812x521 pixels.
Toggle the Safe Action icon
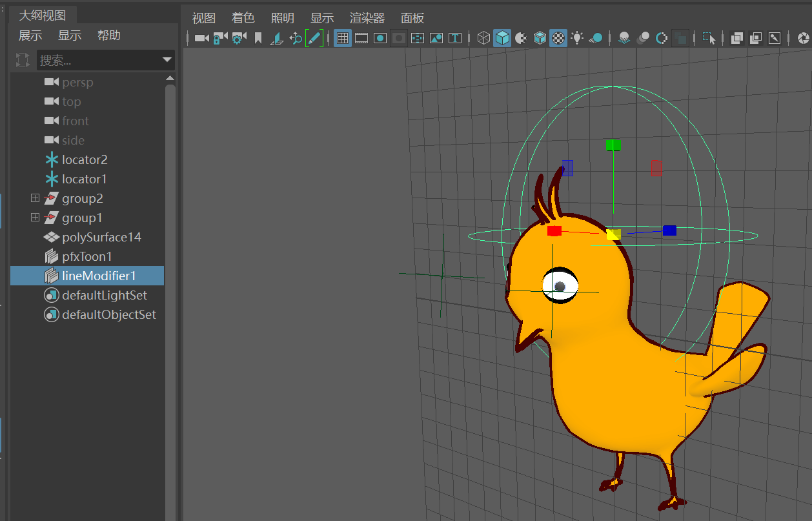[436, 38]
